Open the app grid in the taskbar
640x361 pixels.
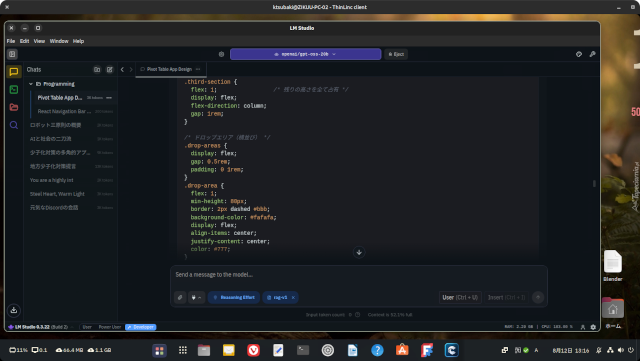pos(183,350)
